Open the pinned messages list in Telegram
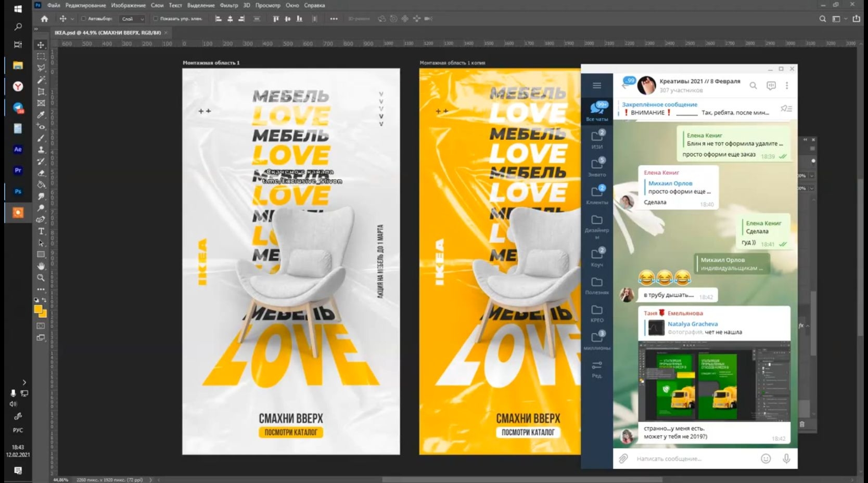Viewport: 868px width, 483px height. point(786,108)
